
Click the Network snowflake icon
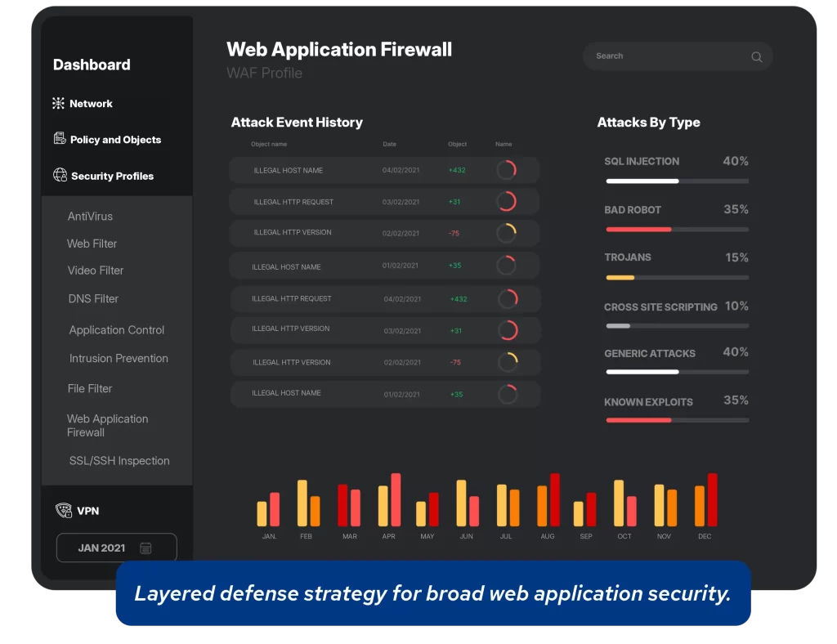(x=58, y=103)
